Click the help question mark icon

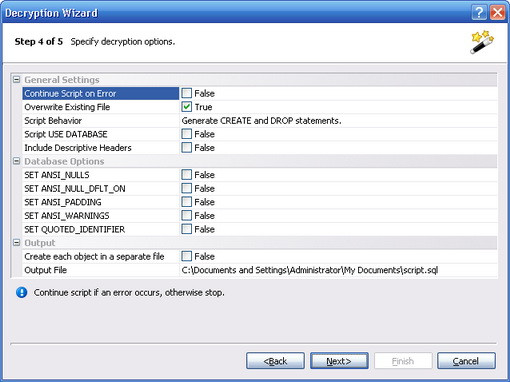(x=479, y=13)
